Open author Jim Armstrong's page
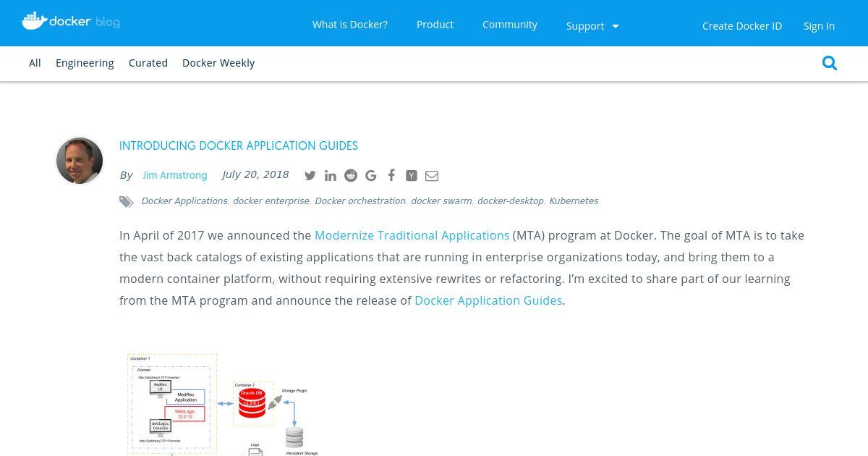 pos(175,175)
